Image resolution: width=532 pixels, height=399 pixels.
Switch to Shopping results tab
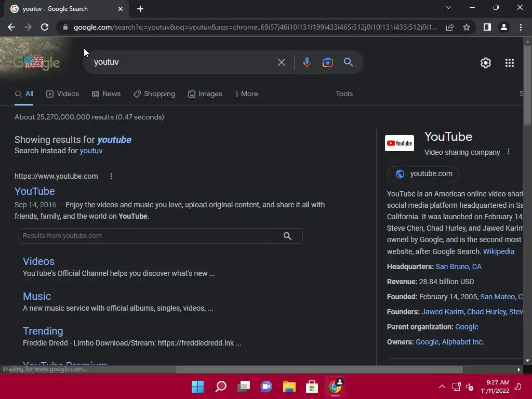(154, 94)
